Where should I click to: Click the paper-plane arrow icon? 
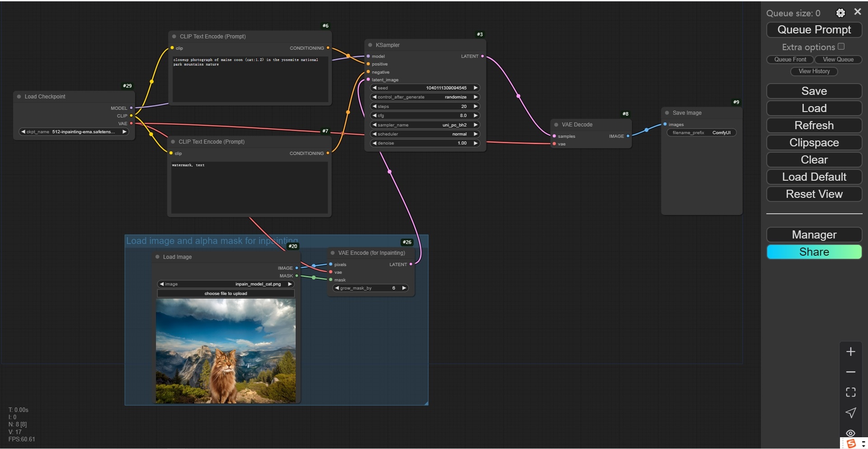(x=850, y=412)
